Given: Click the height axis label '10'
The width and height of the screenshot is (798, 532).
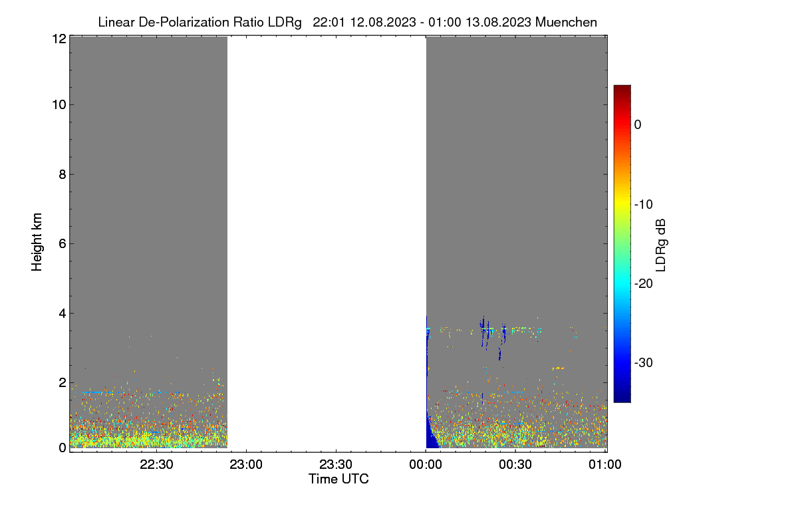Looking at the screenshot, I should point(58,104).
